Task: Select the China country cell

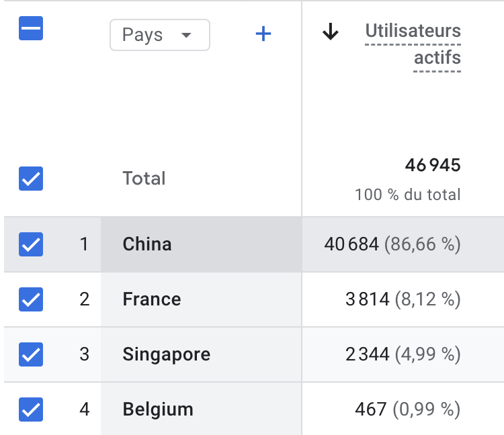Action: pyautogui.click(x=147, y=244)
